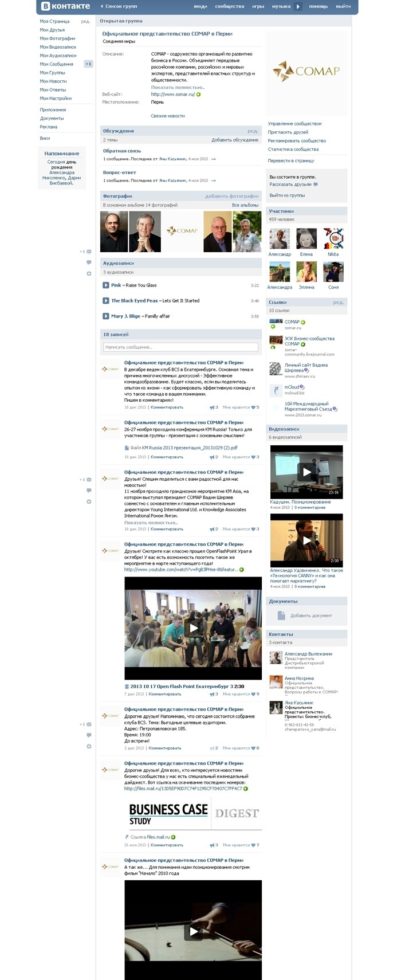Open the Business Case Study Digest banner image

click(x=193, y=813)
